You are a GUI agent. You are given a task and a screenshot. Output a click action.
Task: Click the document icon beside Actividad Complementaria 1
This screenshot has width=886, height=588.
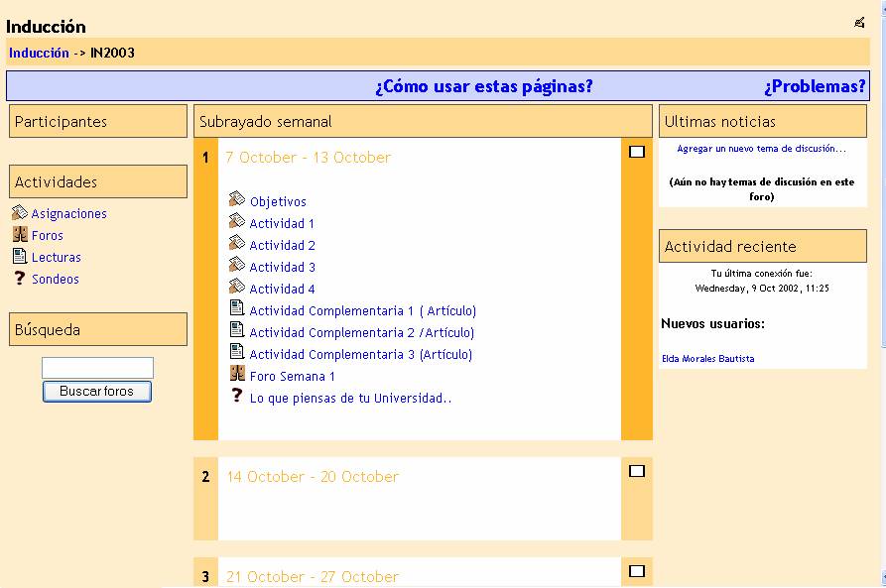point(236,309)
